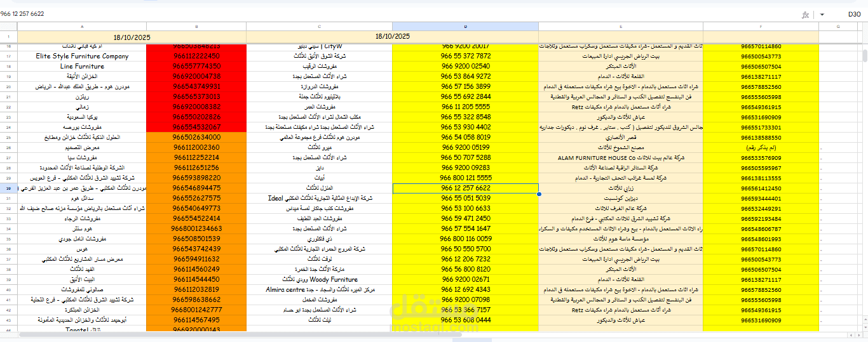Click yellow cell 966 54 058 8019

coord(466,137)
